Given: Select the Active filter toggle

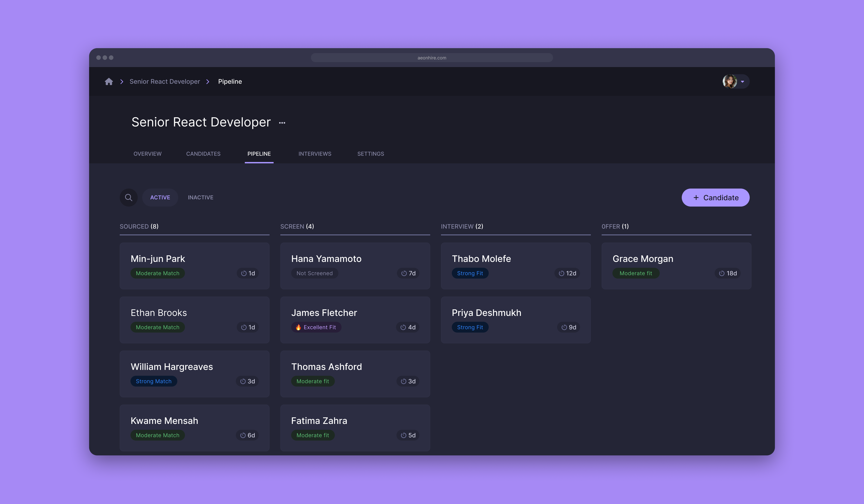Looking at the screenshot, I should click(x=160, y=198).
